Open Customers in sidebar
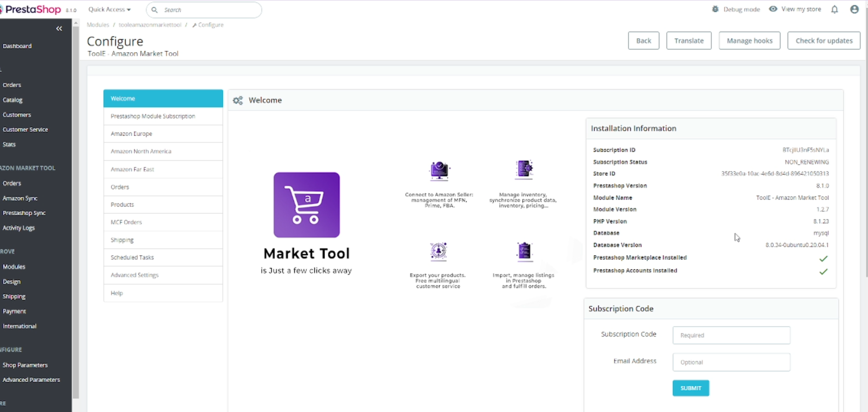 point(17,115)
